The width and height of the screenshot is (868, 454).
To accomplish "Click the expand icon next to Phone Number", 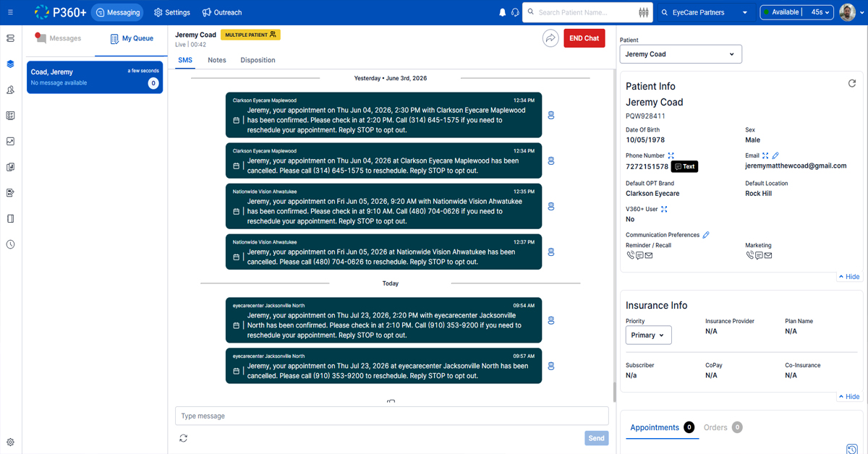I will click(671, 155).
